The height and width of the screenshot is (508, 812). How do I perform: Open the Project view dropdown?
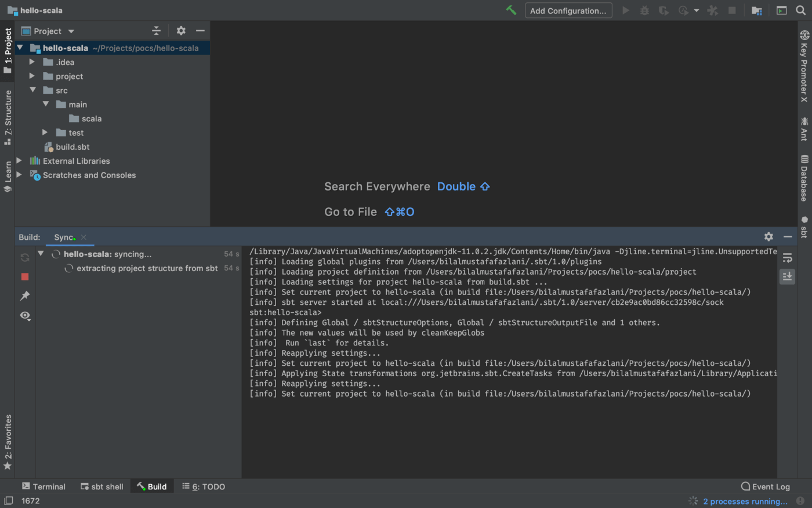click(71, 31)
